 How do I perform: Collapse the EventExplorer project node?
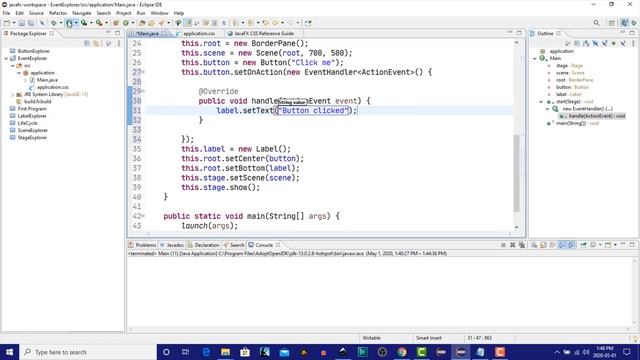pos(7,58)
